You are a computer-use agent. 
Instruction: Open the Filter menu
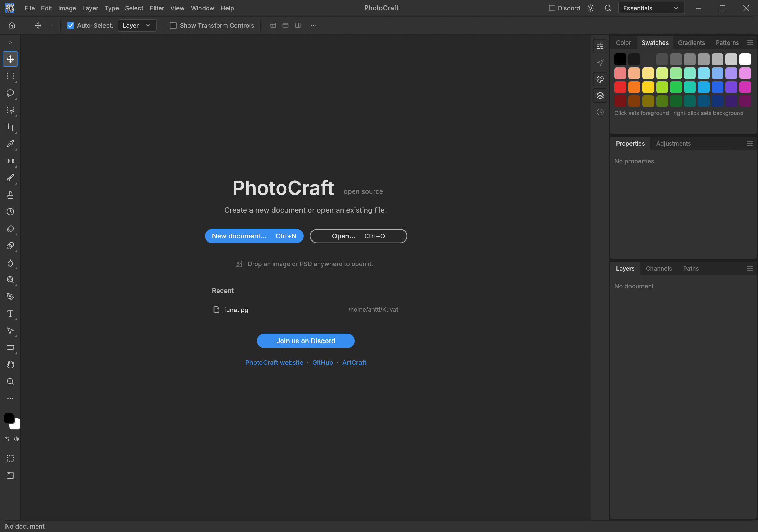157,8
